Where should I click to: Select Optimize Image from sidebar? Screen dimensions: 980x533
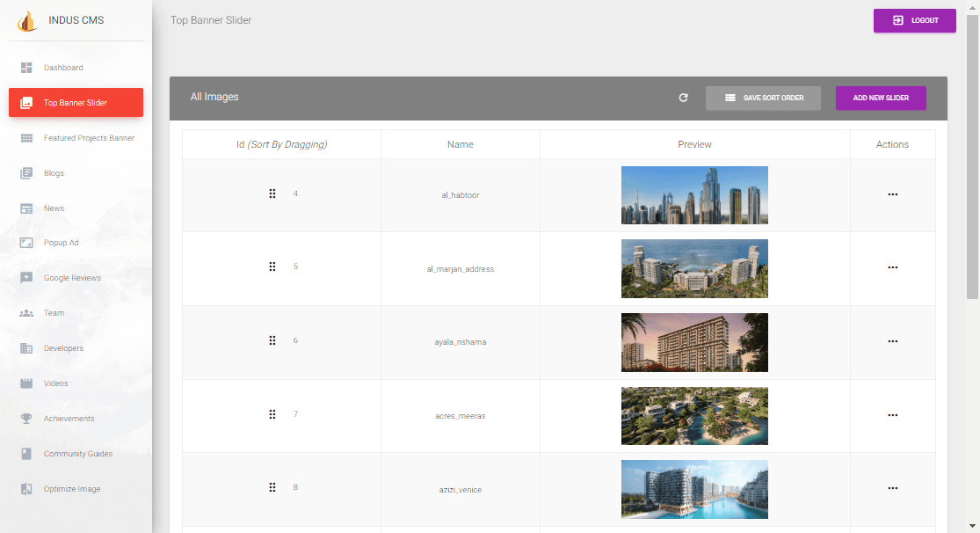(72, 489)
